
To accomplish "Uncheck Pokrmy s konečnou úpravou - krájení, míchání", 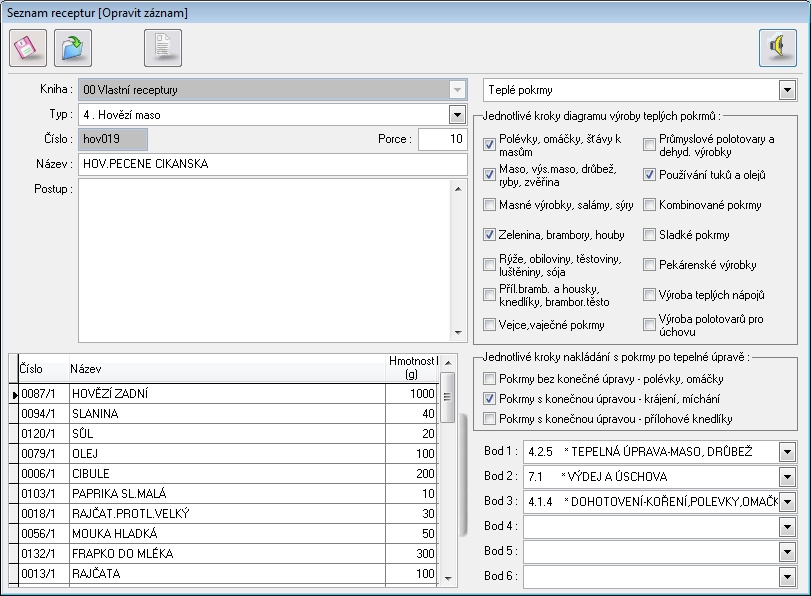I will click(489, 399).
